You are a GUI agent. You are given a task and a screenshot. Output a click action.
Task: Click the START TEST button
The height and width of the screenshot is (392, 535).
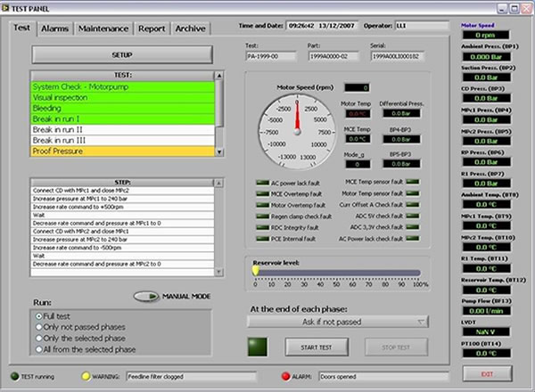coord(315,347)
